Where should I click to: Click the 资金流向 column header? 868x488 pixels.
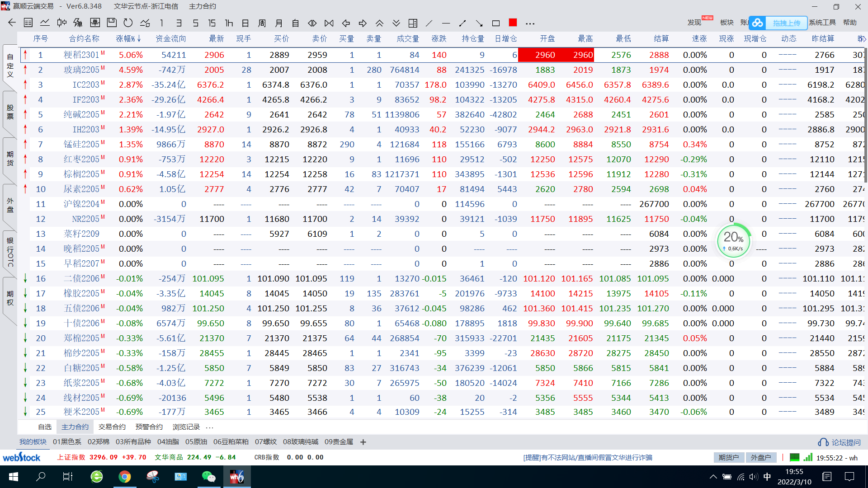[170, 38]
